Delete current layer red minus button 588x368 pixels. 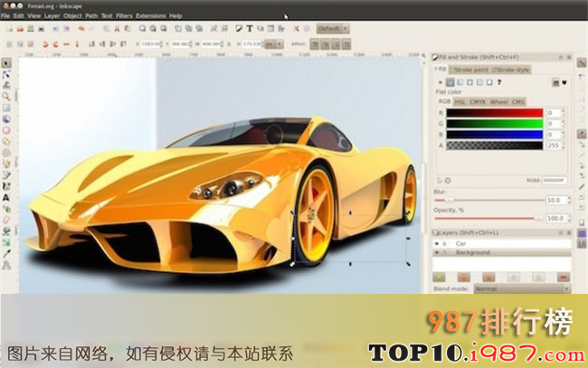point(563,277)
